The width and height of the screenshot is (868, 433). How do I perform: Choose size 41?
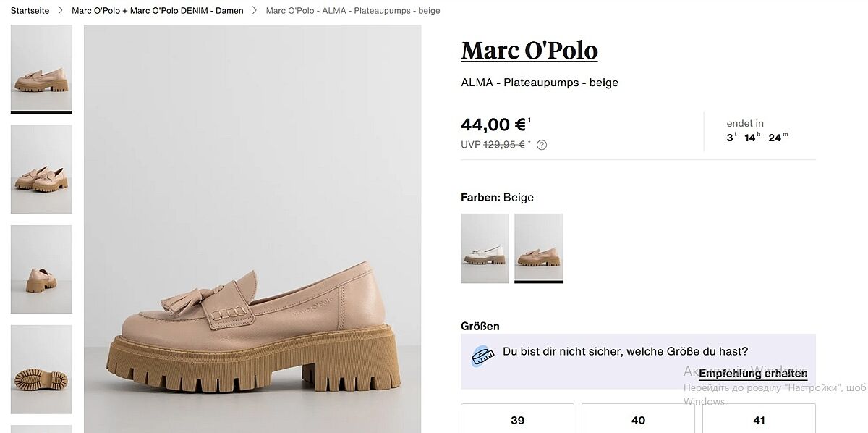pyautogui.click(x=759, y=420)
